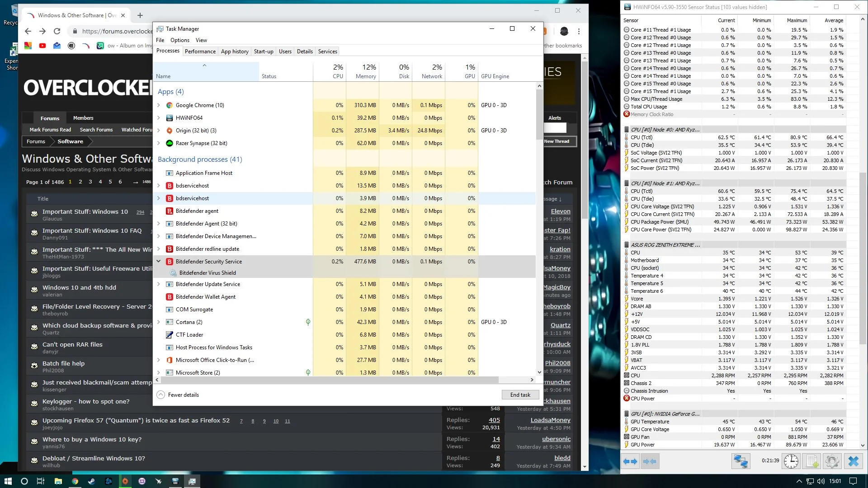Select Bitdefender Virus Shield process row

click(x=345, y=273)
